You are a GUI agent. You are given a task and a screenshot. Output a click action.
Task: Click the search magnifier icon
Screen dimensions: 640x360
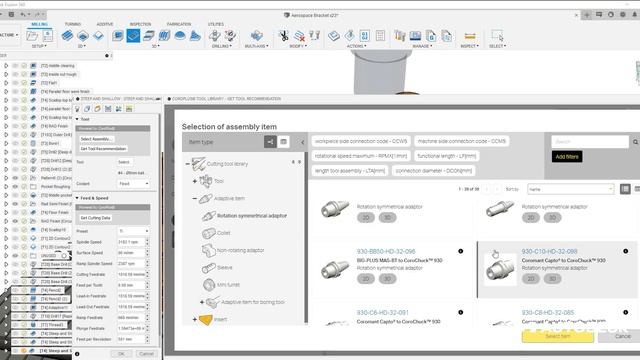pos(635,142)
